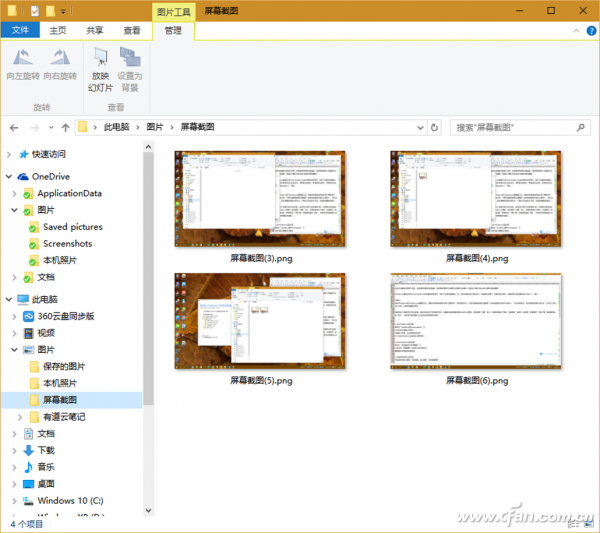Rotate the picture left
The width and height of the screenshot is (600, 533).
pyautogui.click(x=23, y=64)
